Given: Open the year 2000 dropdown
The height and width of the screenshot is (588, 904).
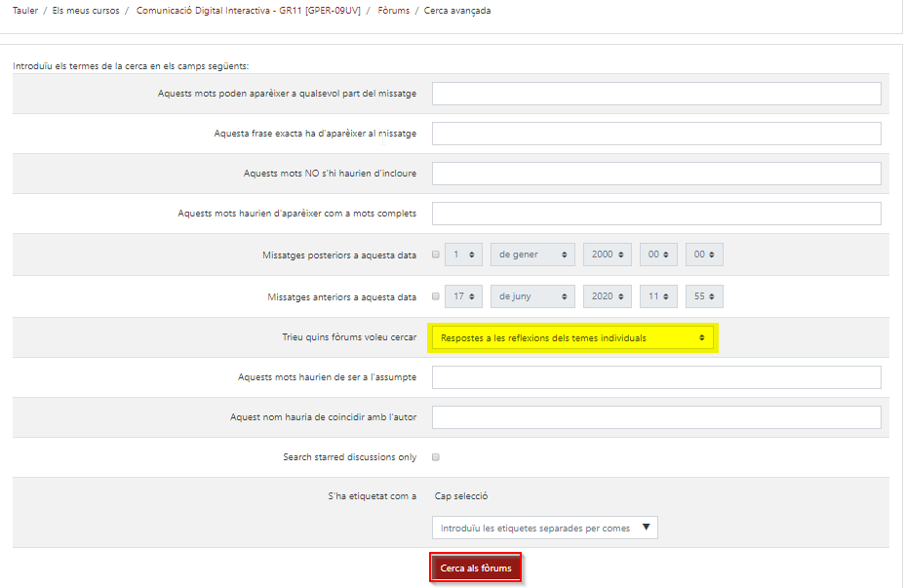Looking at the screenshot, I should coord(607,255).
